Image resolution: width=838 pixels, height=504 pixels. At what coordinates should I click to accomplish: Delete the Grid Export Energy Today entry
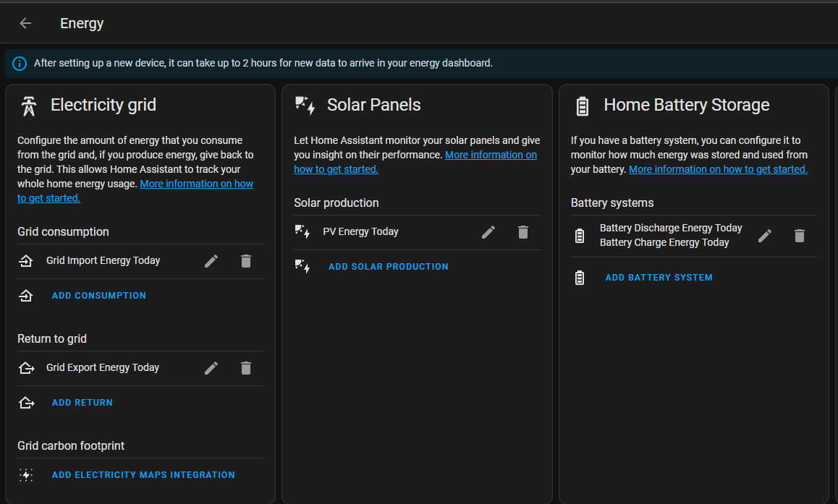pos(246,368)
